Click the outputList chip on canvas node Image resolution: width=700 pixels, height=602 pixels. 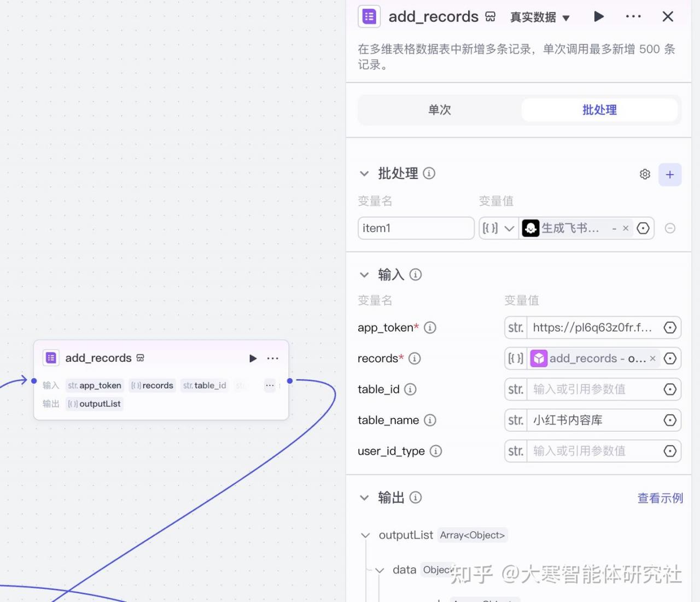click(x=95, y=404)
